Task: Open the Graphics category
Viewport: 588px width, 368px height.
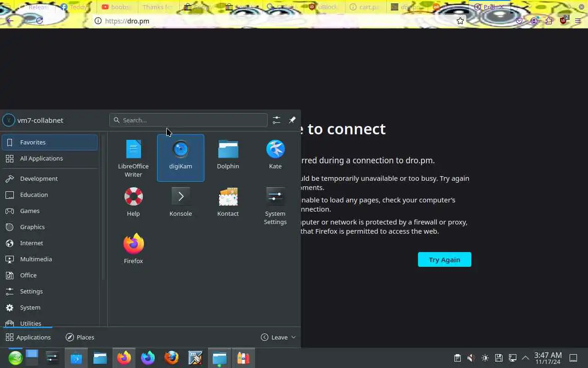Action: [x=50, y=227]
